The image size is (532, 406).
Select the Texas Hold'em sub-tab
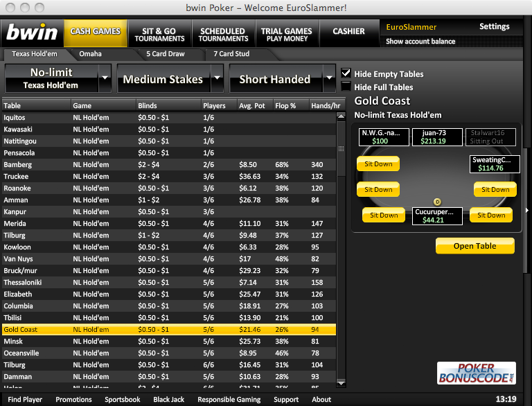[35, 53]
